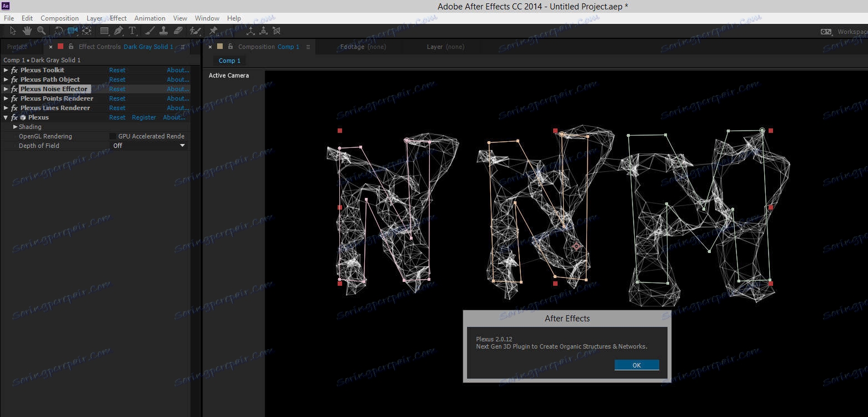Switch to Footage (none) tab
This screenshot has width=868, height=417.
tap(363, 47)
